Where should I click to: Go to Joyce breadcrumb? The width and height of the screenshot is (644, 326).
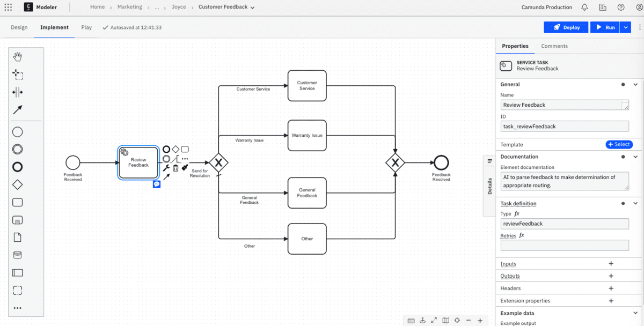point(179,8)
